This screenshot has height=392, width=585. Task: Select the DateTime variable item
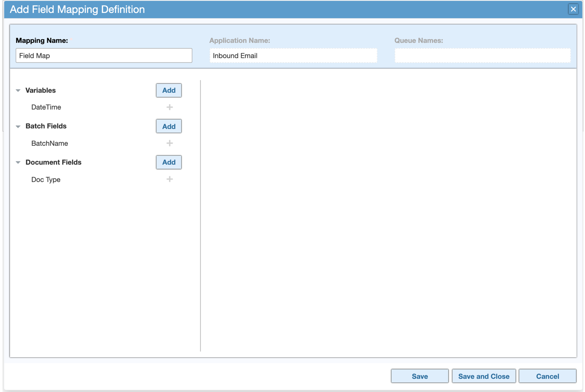46,107
